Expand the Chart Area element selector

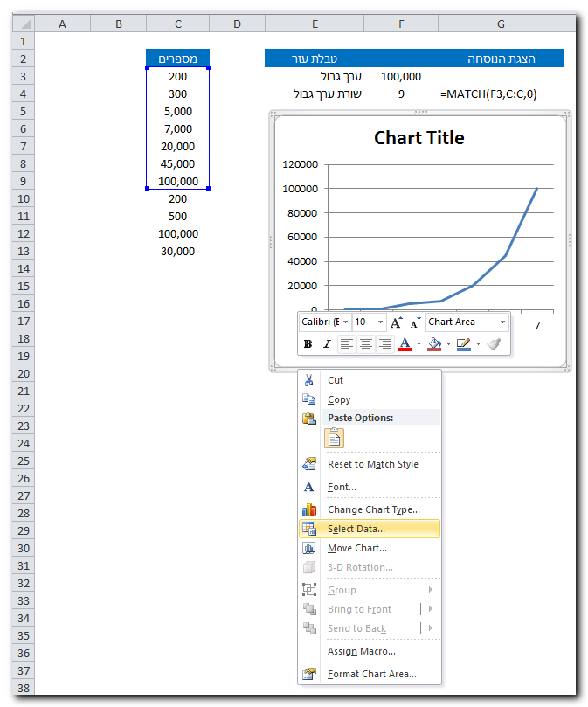[502, 322]
